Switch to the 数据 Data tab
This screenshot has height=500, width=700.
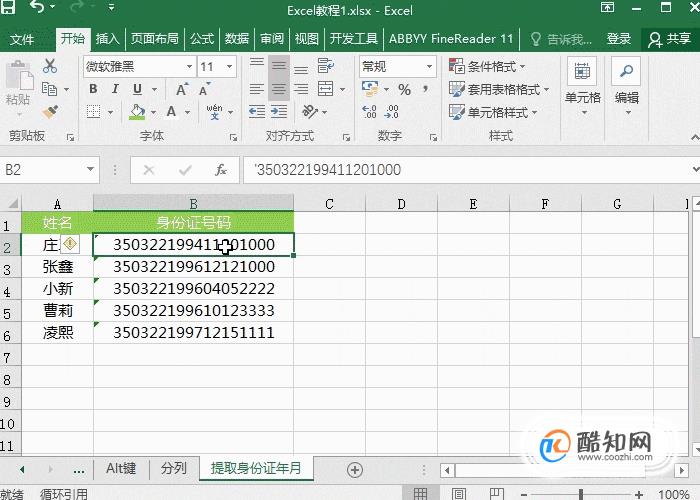[x=237, y=39]
